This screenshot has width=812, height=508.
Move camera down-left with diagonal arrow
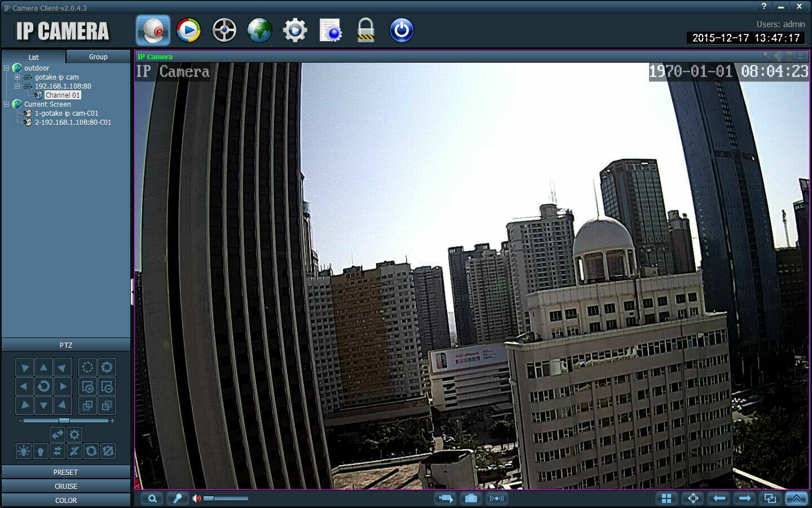[x=24, y=405]
